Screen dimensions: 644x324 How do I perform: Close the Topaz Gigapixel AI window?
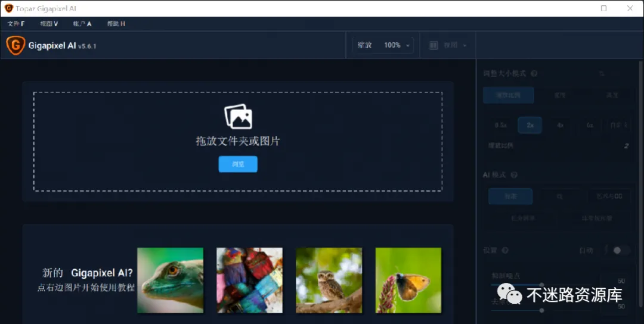pyautogui.click(x=630, y=8)
